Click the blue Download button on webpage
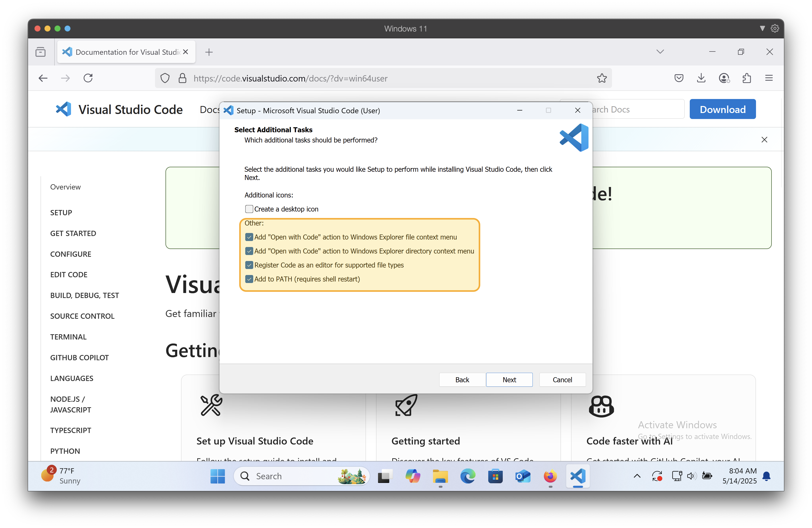The image size is (812, 528). pyautogui.click(x=722, y=109)
